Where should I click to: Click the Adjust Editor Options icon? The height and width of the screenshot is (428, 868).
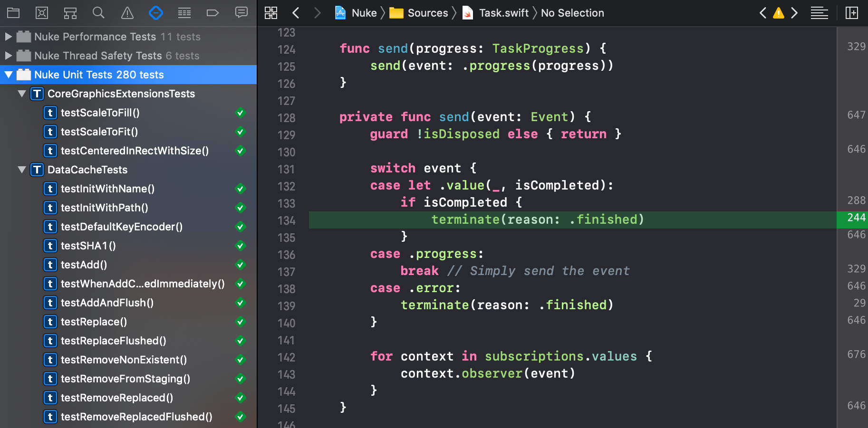(819, 13)
